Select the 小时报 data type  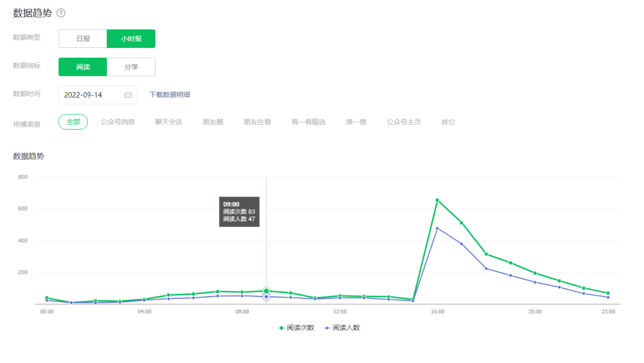point(131,39)
